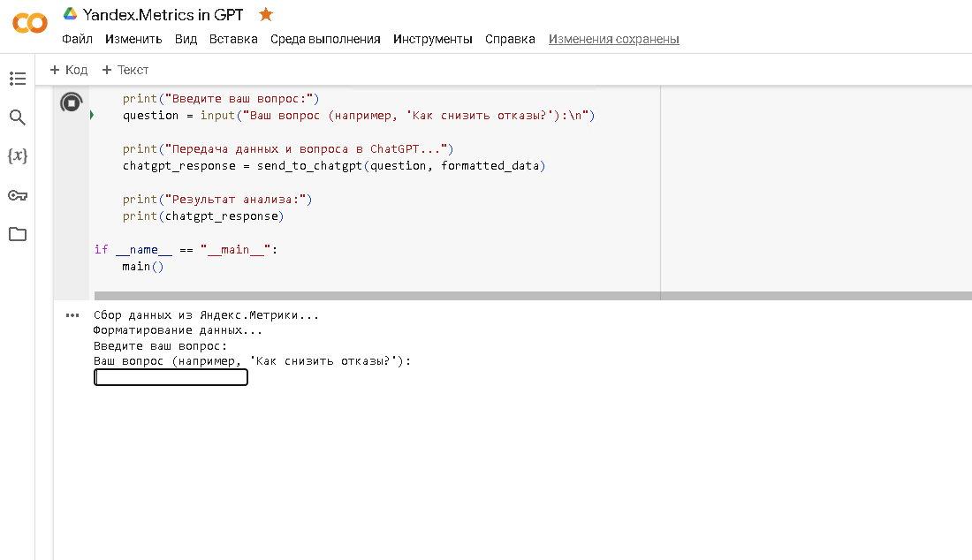Open the Изменить menu
The image size is (972, 560).
click(133, 39)
